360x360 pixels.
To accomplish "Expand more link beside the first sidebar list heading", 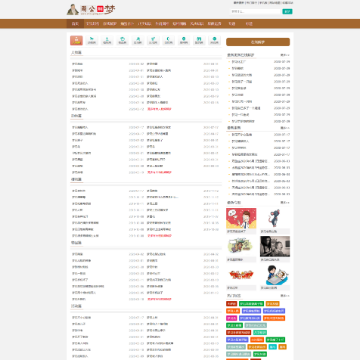I will pos(285,55).
